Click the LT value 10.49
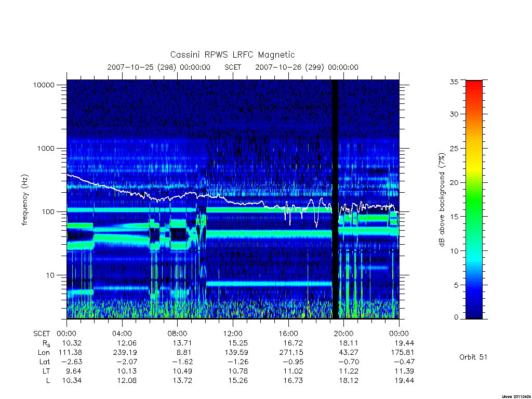 tap(183, 371)
